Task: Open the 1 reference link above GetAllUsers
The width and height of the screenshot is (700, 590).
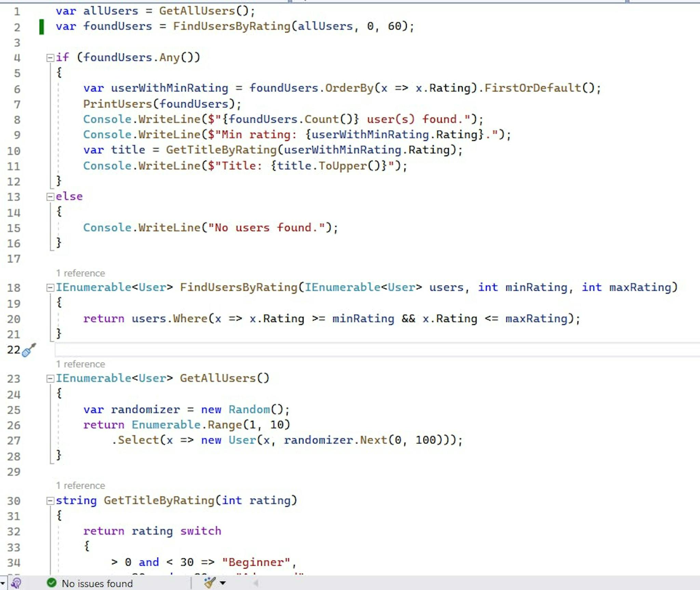Action: pos(80,364)
